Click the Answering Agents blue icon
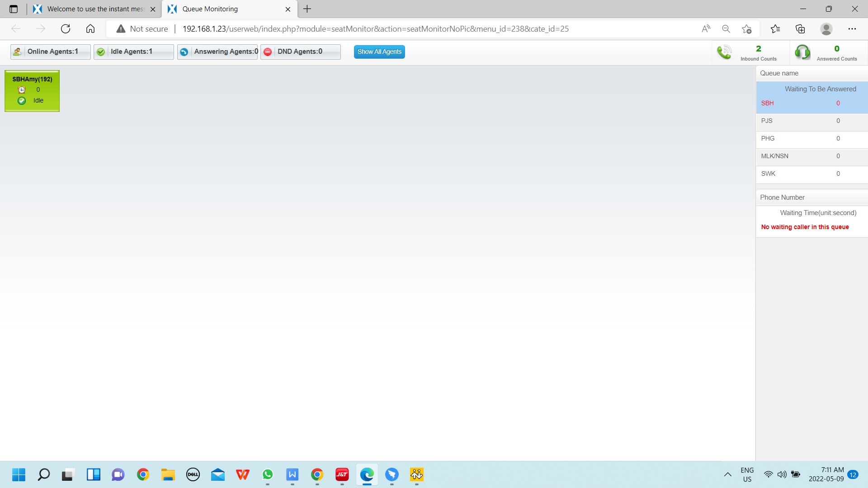Screen dimensions: 868x488 tap(184, 52)
